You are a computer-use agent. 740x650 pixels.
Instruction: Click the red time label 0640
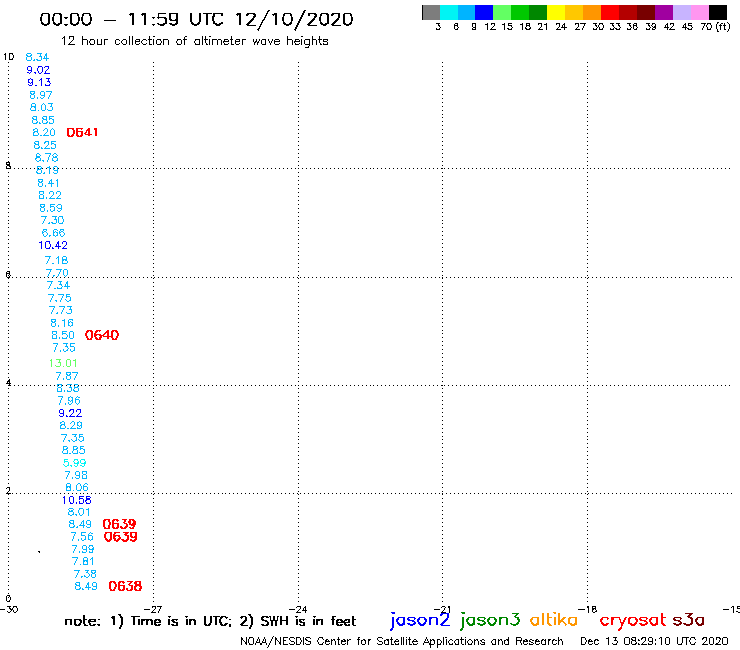click(x=102, y=335)
